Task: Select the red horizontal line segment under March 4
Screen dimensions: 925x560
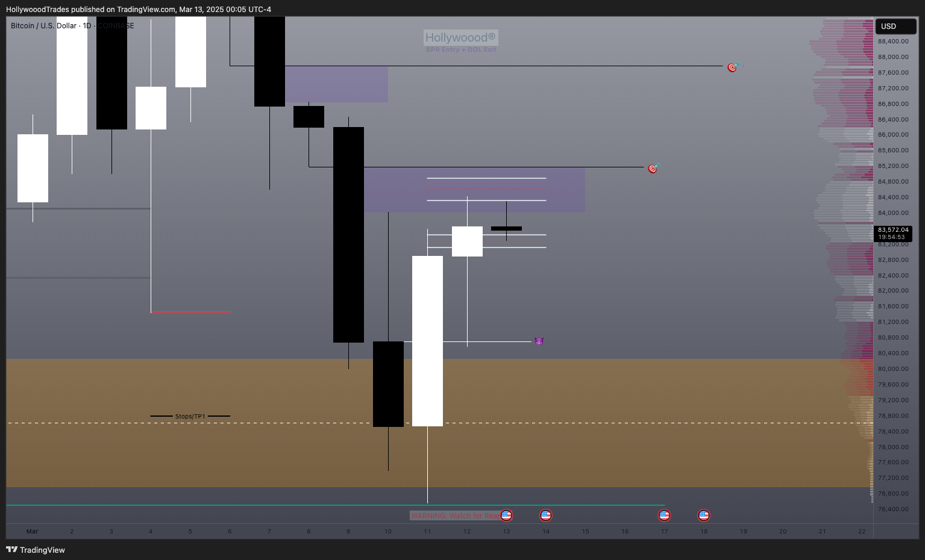Action: [x=190, y=312]
